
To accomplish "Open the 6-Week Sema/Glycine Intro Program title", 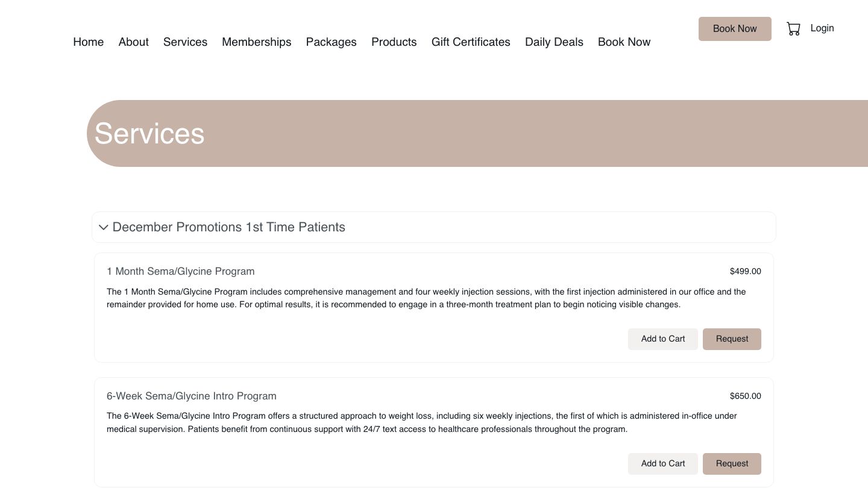I will (191, 396).
